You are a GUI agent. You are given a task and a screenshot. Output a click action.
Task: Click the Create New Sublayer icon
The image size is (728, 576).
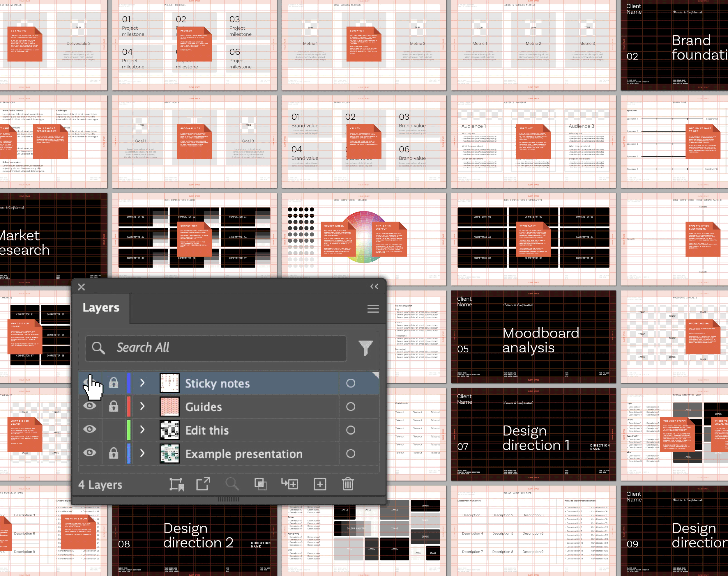pyautogui.click(x=290, y=484)
